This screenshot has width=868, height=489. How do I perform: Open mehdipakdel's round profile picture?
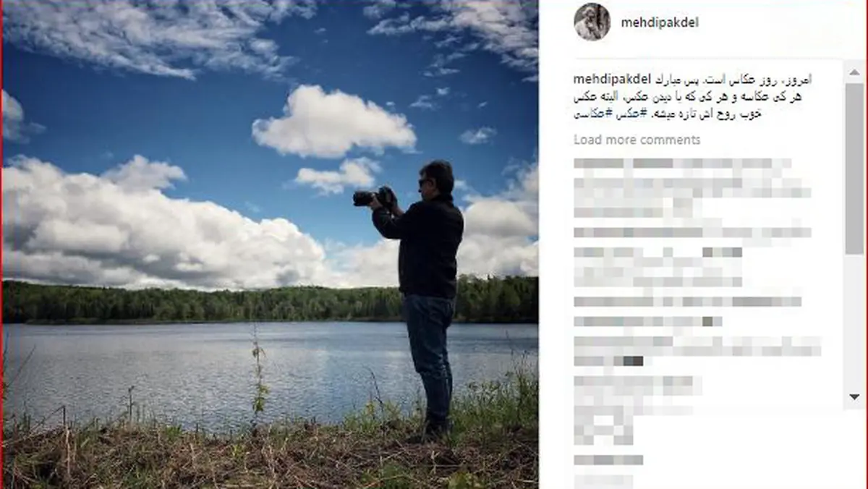[x=592, y=22]
